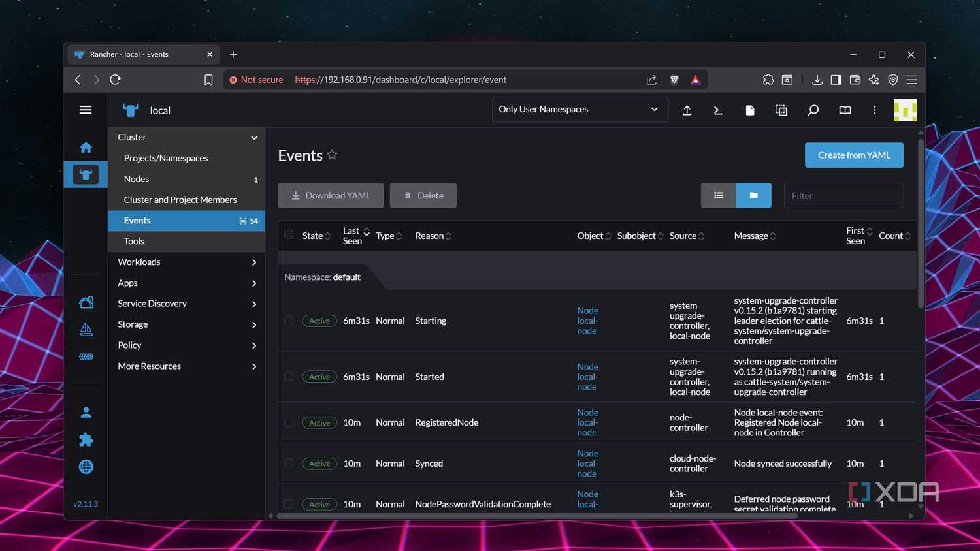
Task: Open browser extensions puzzle icon
Action: pyautogui.click(x=768, y=80)
